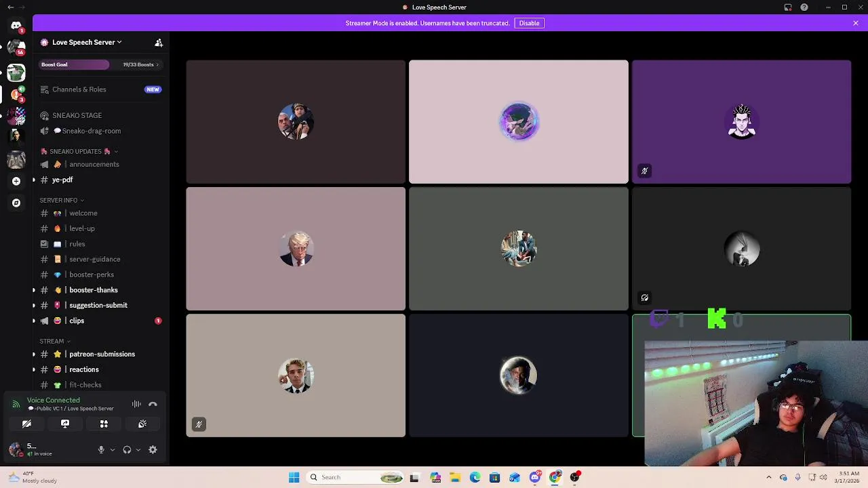Open File Explorer from the taskbar

click(x=455, y=477)
